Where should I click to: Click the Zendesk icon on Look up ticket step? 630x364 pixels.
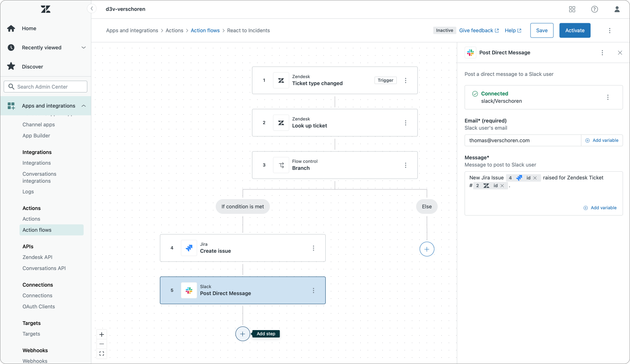click(x=281, y=123)
